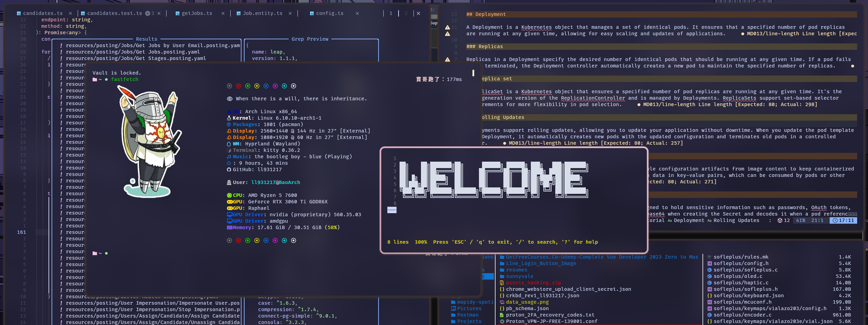Image resolution: width=868 pixels, height=325 pixels.
Task: Select tab page 2 in the tabline
Action: (x=406, y=13)
